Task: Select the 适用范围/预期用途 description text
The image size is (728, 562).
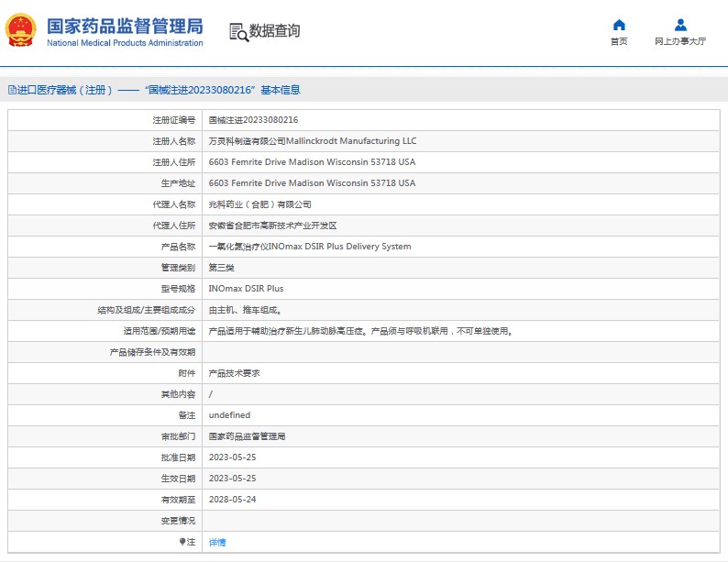Action: (x=360, y=331)
